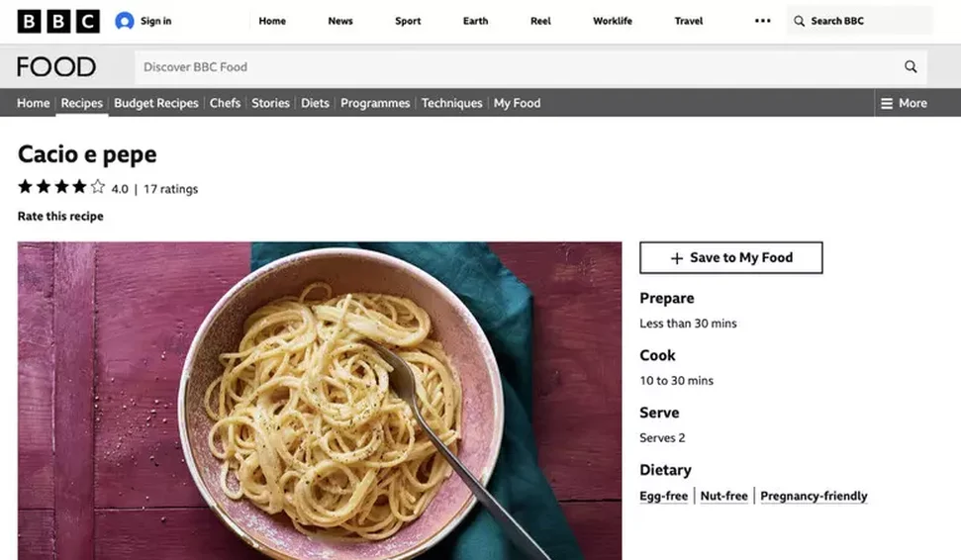Image resolution: width=961 pixels, height=560 pixels.
Task: Select the first rating star
Action: click(x=25, y=186)
